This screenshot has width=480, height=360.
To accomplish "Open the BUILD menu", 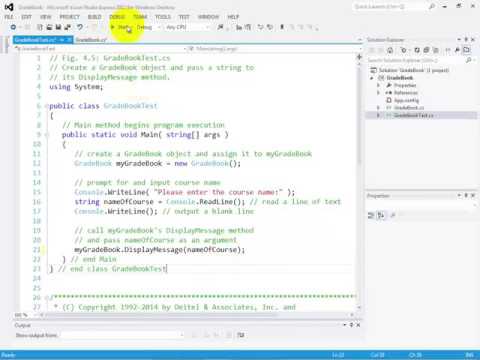I will [95, 17].
